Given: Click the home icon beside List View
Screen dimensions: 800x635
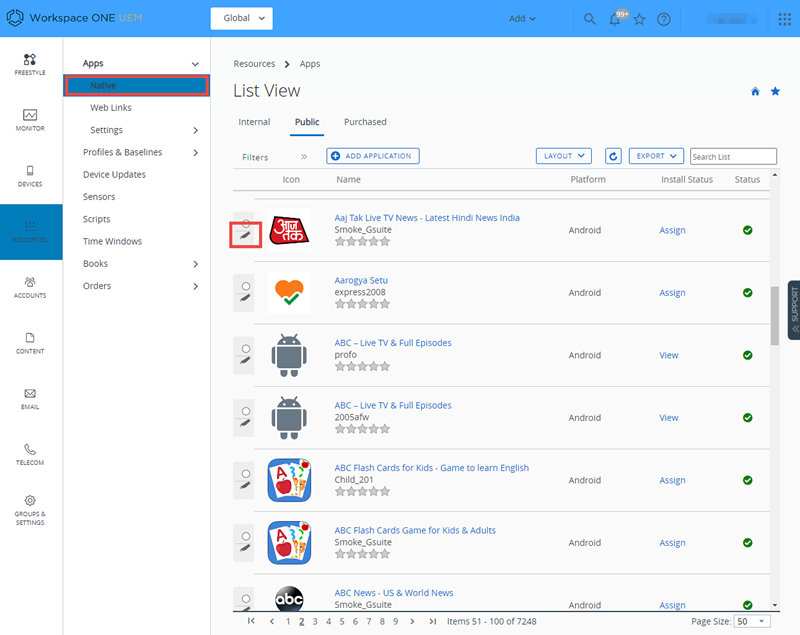Looking at the screenshot, I should (755, 91).
